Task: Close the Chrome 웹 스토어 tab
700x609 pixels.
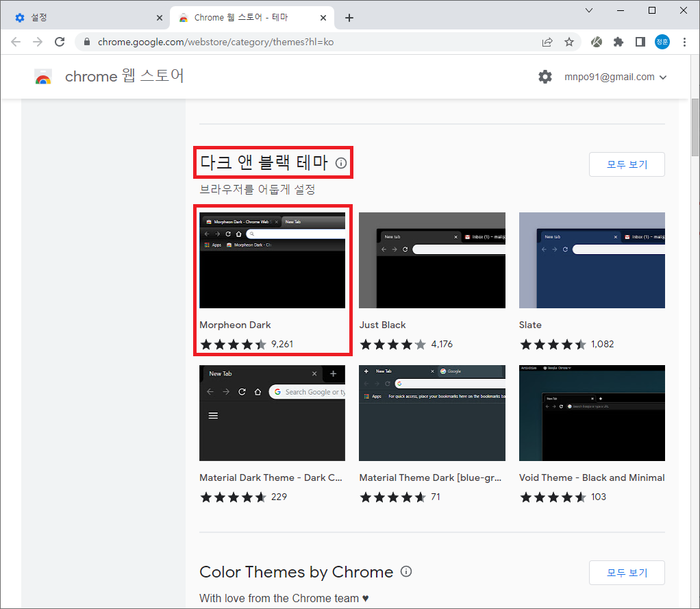Action: pyautogui.click(x=323, y=18)
